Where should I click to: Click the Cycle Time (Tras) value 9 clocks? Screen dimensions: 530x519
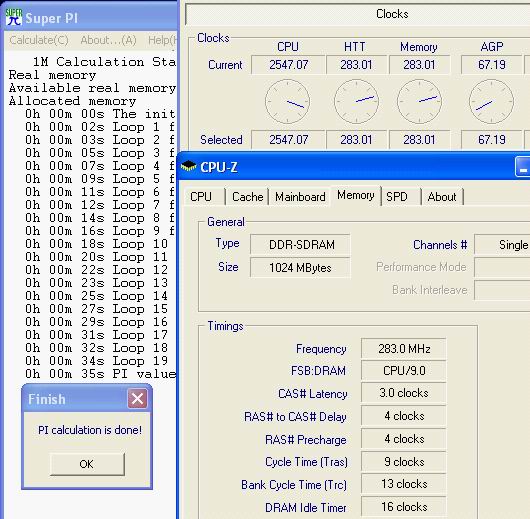pyautogui.click(x=404, y=462)
